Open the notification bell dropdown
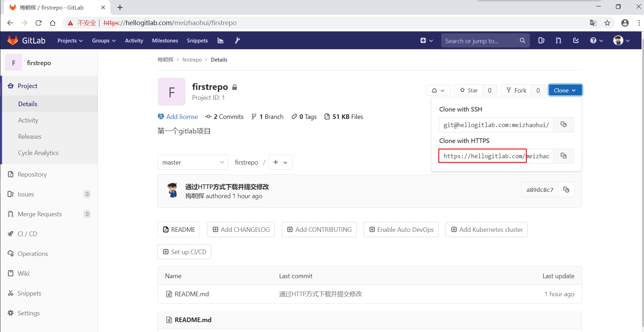Screen dimensions: 644x332 click(438, 90)
